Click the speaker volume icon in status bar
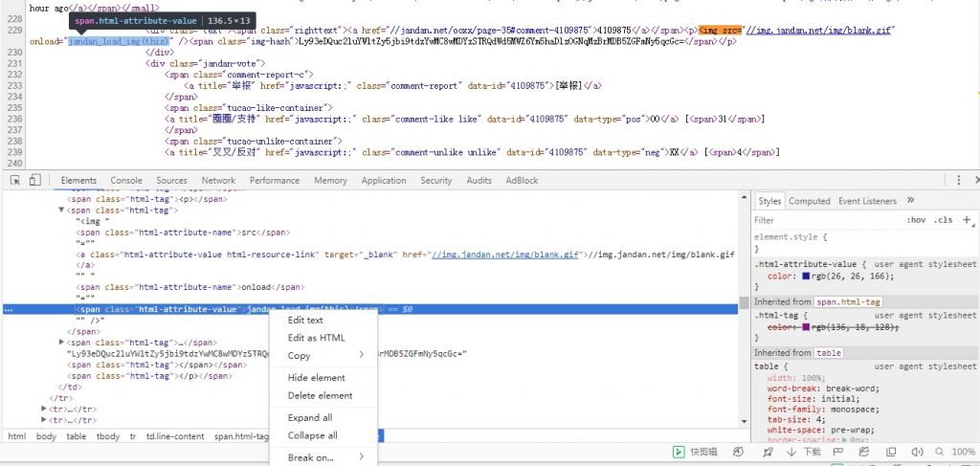This screenshot has height=466, width=980. click(915, 452)
